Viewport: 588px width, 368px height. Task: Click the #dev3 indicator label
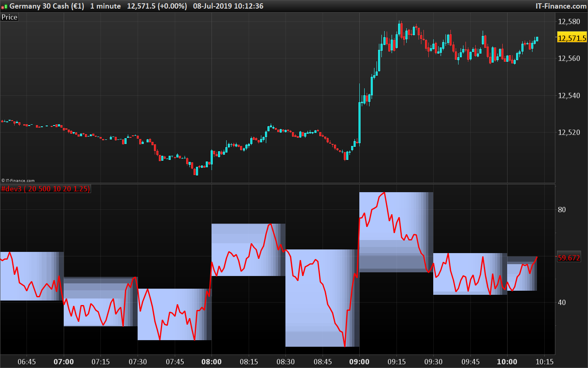pos(45,189)
